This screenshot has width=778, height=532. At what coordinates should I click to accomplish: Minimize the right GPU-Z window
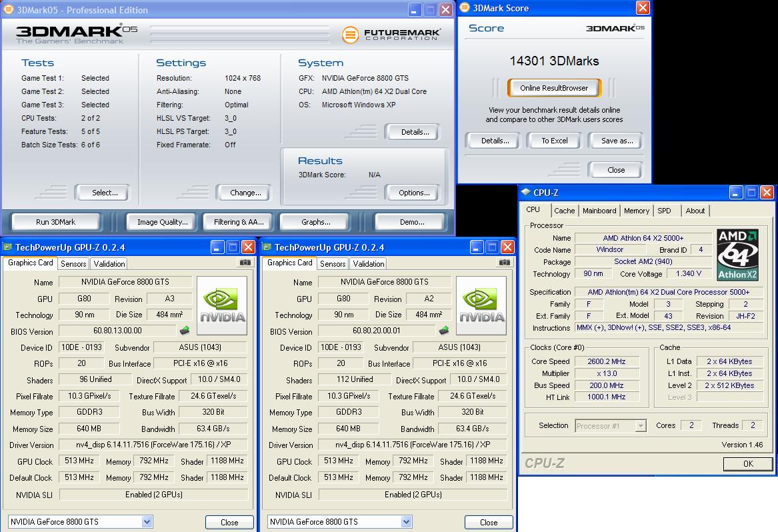coord(477,247)
